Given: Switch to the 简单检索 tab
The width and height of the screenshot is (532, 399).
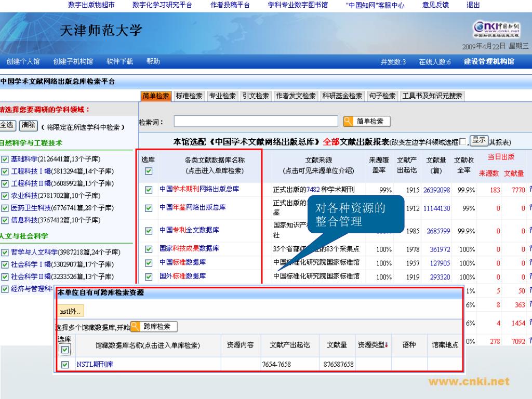Looking at the screenshot, I should 156,96.
